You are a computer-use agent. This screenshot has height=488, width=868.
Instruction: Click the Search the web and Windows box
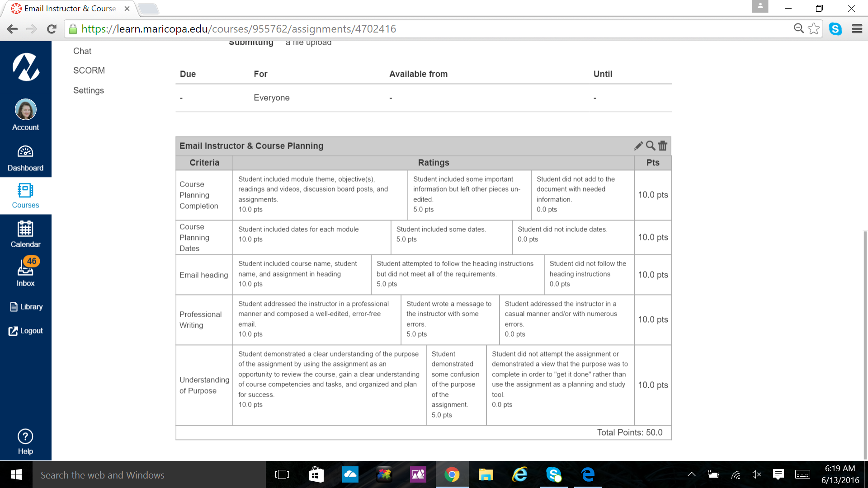click(x=149, y=474)
